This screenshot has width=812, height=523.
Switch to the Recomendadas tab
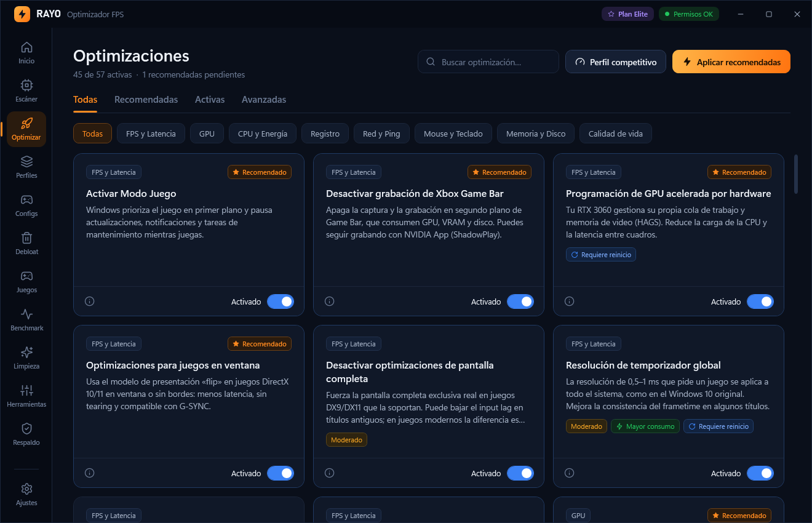coord(146,100)
